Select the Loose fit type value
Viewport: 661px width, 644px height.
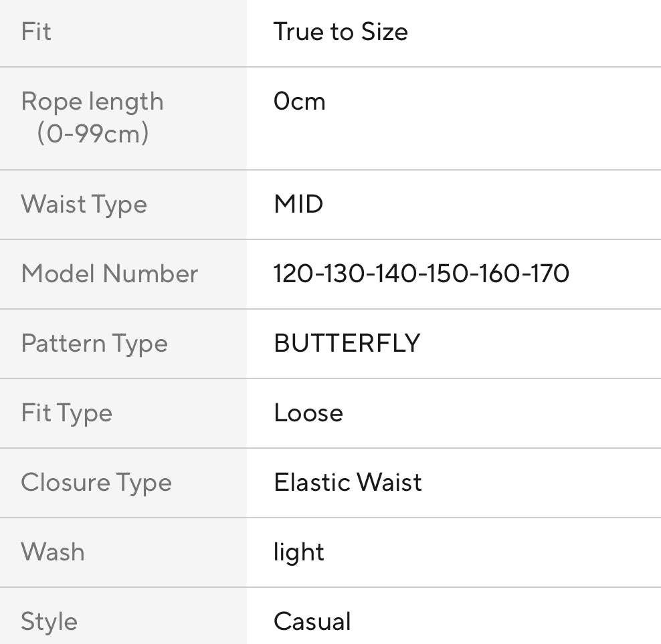tap(308, 413)
